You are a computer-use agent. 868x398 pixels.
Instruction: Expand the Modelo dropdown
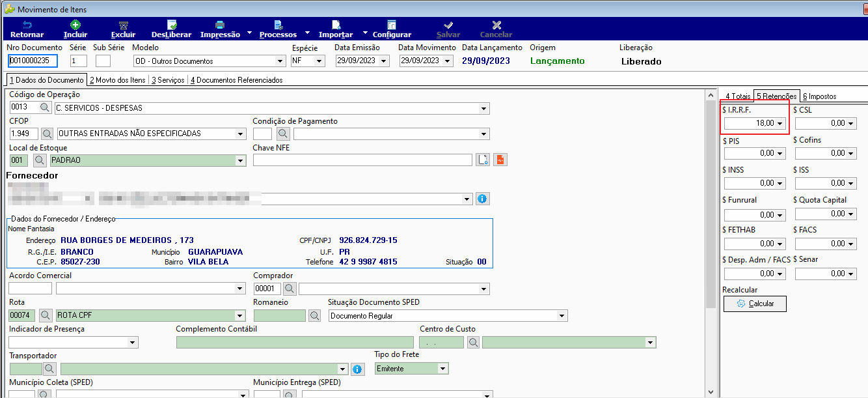tap(280, 61)
